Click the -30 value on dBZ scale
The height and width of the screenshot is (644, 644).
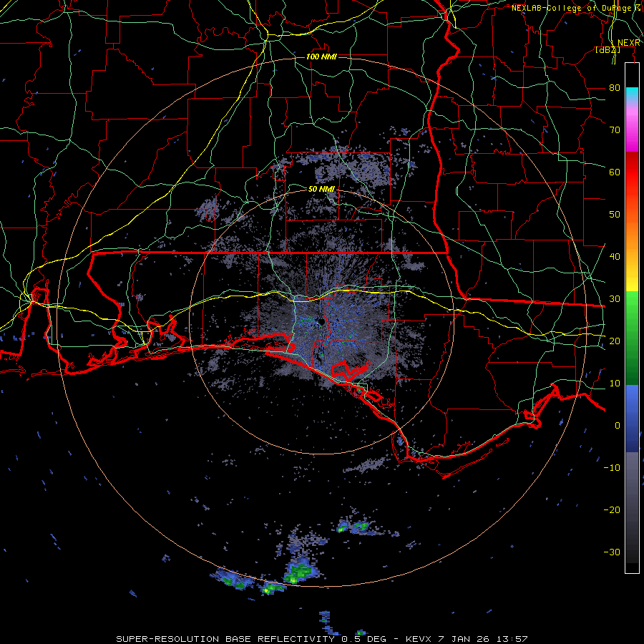pos(612,552)
